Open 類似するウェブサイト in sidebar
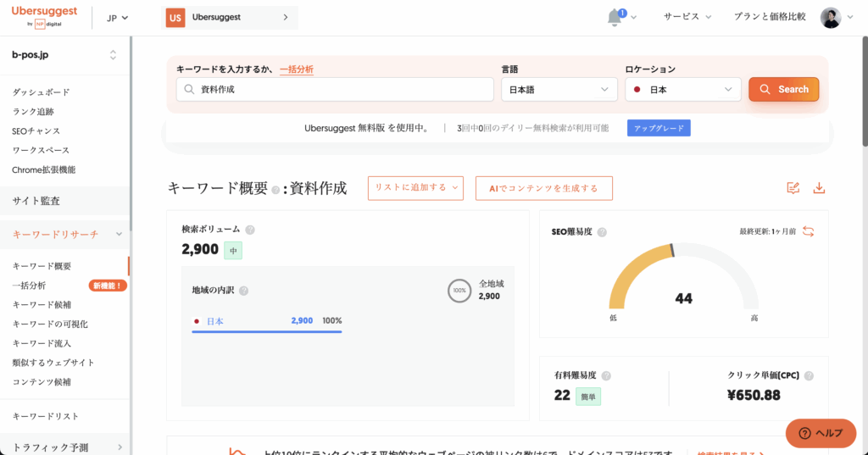Image resolution: width=868 pixels, height=455 pixels. pyautogui.click(x=53, y=363)
